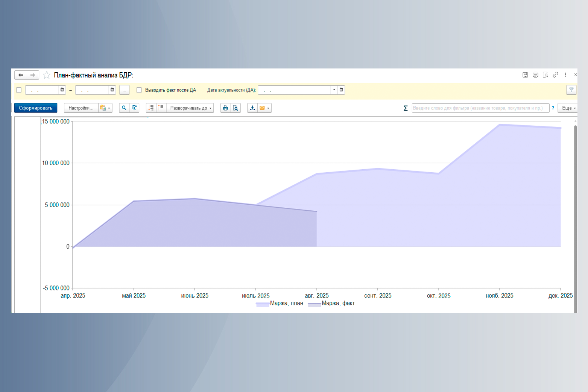
Task: Click the download/save to file icon
Action: tap(252, 108)
